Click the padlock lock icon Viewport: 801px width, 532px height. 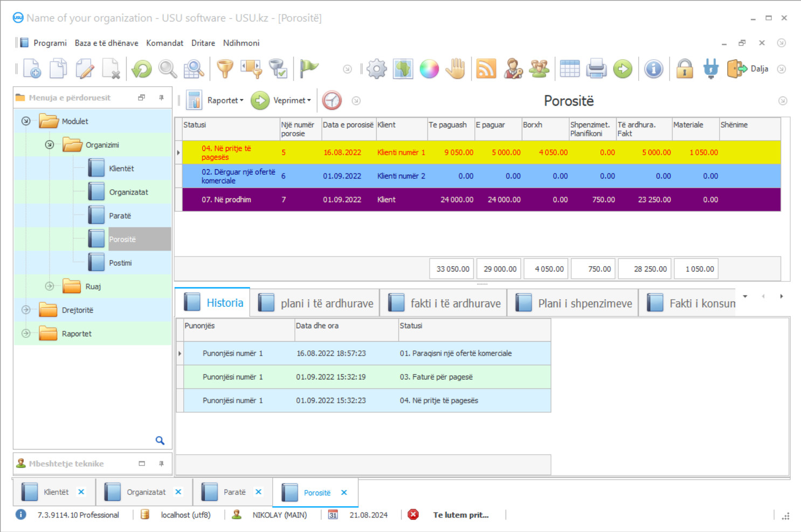685,69
